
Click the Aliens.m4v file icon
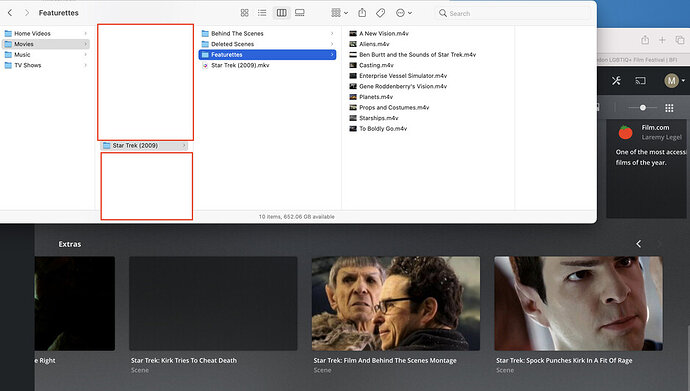(353, 44)
